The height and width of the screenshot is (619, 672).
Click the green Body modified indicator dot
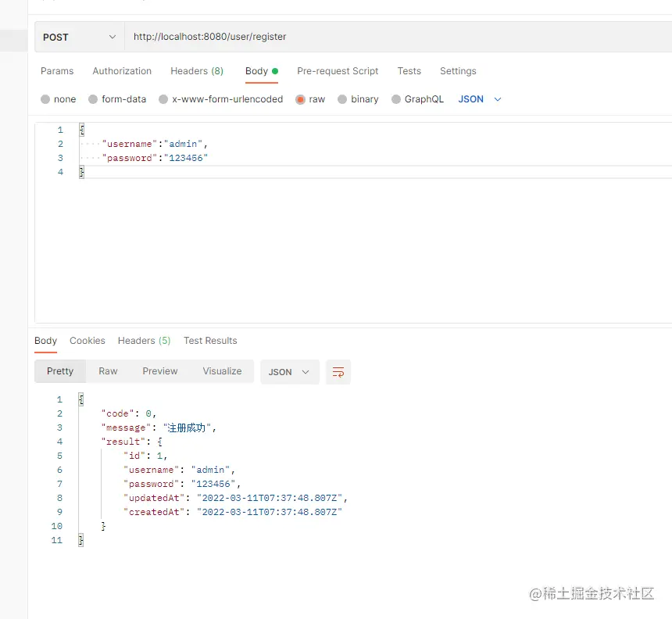275,71
